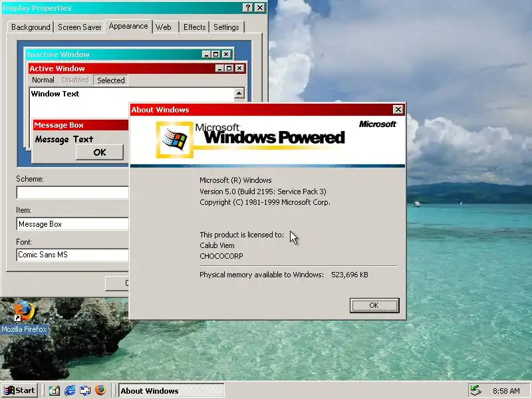The width and height of the screenshot is (532, 399).
Task: Click the Show Desktop quick launch icon
Action: pos(55,390)
